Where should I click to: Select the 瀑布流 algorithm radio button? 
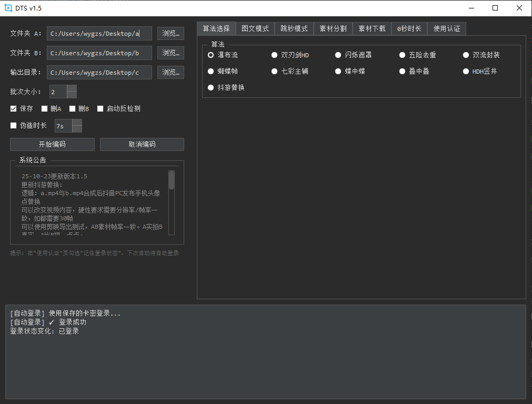[211, 55]
